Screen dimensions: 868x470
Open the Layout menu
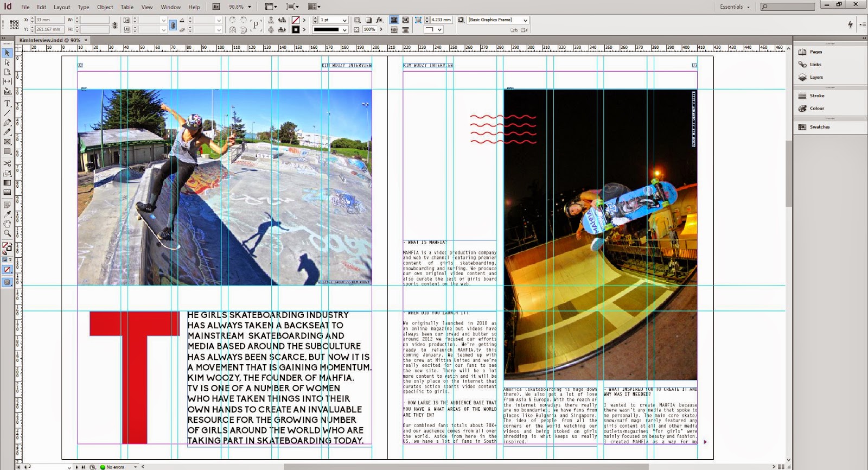(62, 7)
